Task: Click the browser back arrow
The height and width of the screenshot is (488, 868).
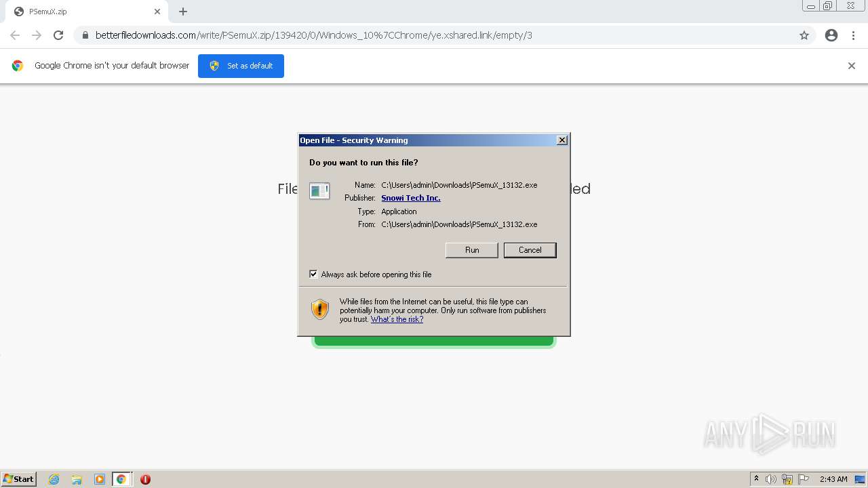Action: click(15, 35)
